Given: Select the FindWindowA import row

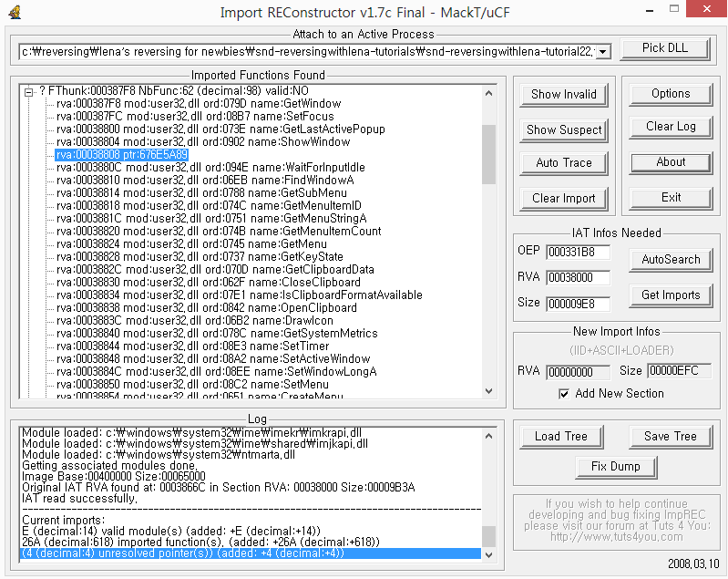Looking at the screenshot, I should (x=205, y=181).
